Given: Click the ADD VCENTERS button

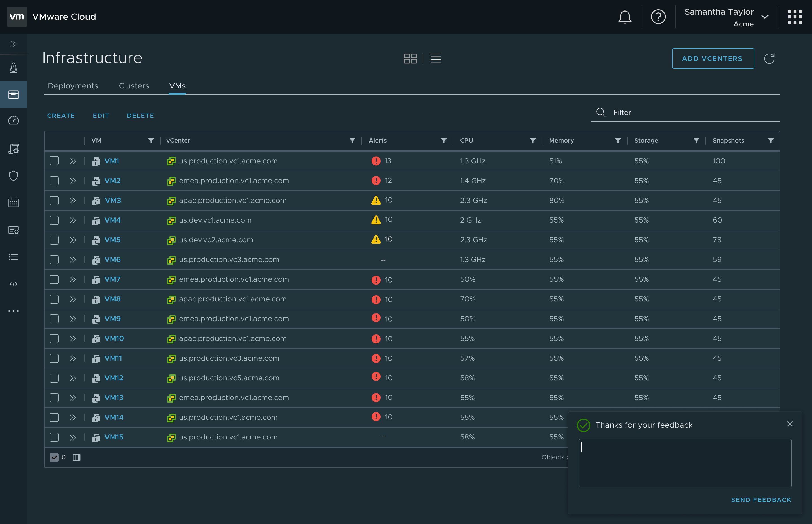Looking at the screenshot, I should (x=713, y=59).
